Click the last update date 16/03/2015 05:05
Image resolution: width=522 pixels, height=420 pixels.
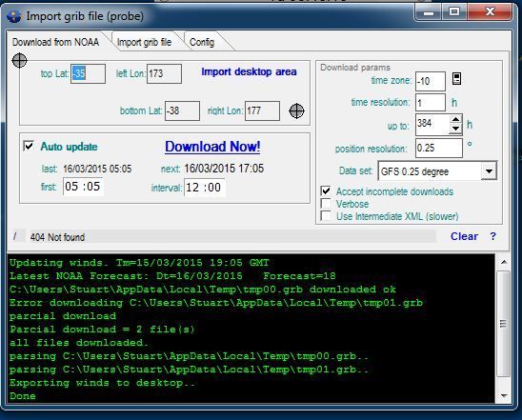click(97, 169)
